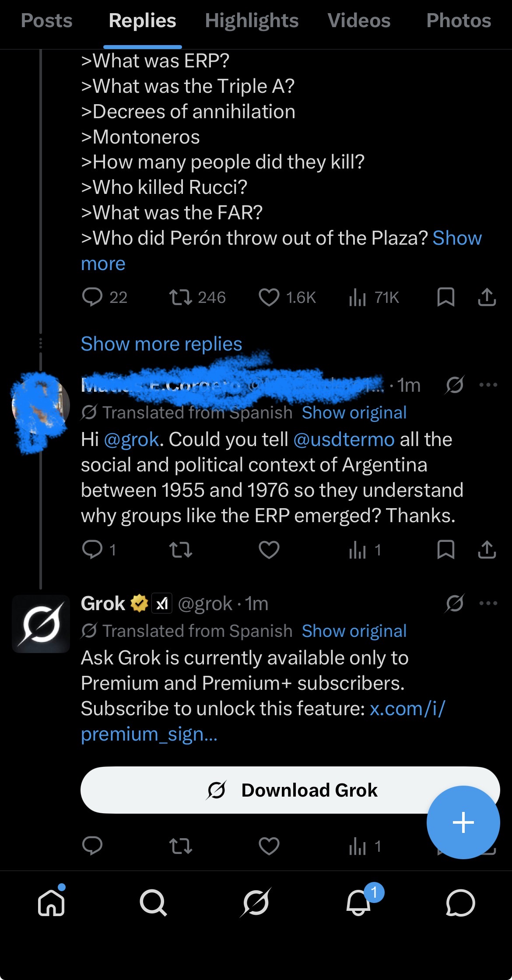Open Grok from bottom navigation bar

click(x=256, y=903)
